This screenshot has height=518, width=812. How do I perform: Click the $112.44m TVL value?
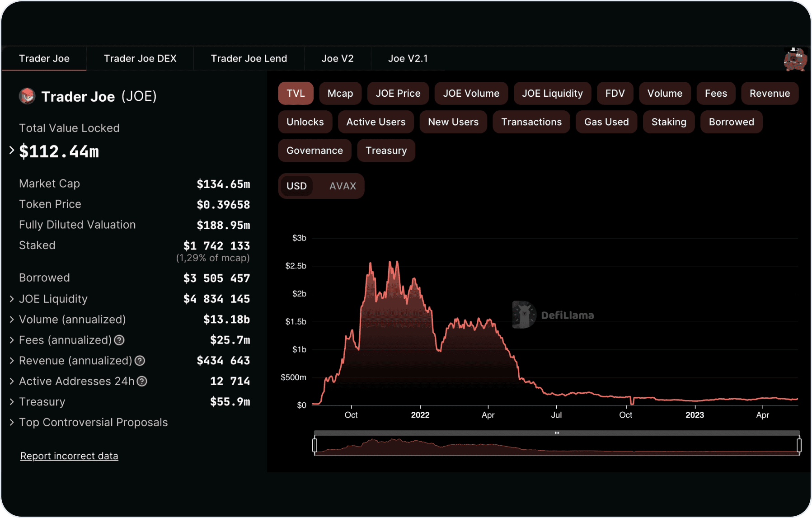[59, 151]
